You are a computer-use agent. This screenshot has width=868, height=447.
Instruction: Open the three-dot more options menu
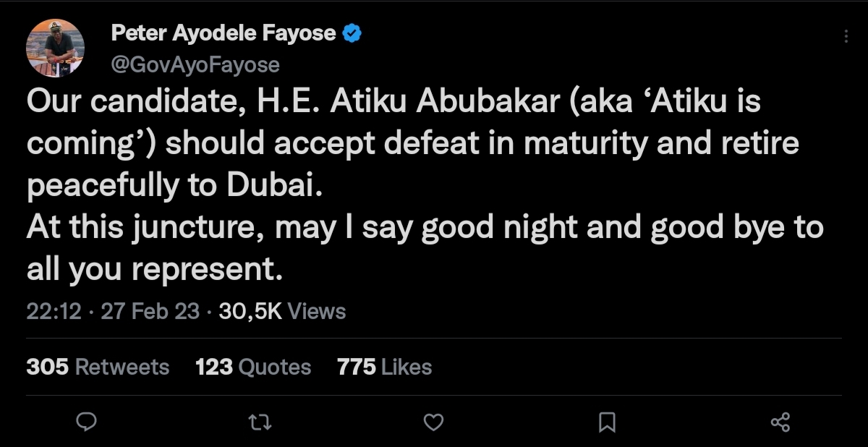[x=846, y=37]
